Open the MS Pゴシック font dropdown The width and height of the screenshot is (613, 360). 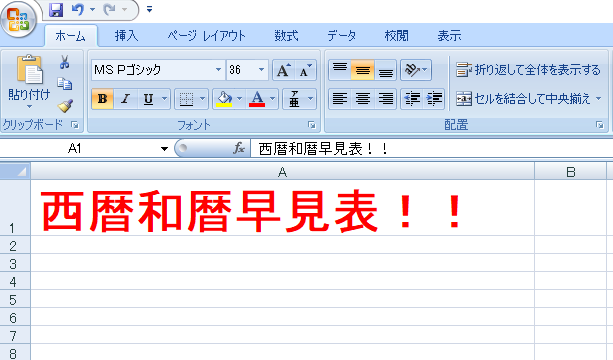point(218,70)
